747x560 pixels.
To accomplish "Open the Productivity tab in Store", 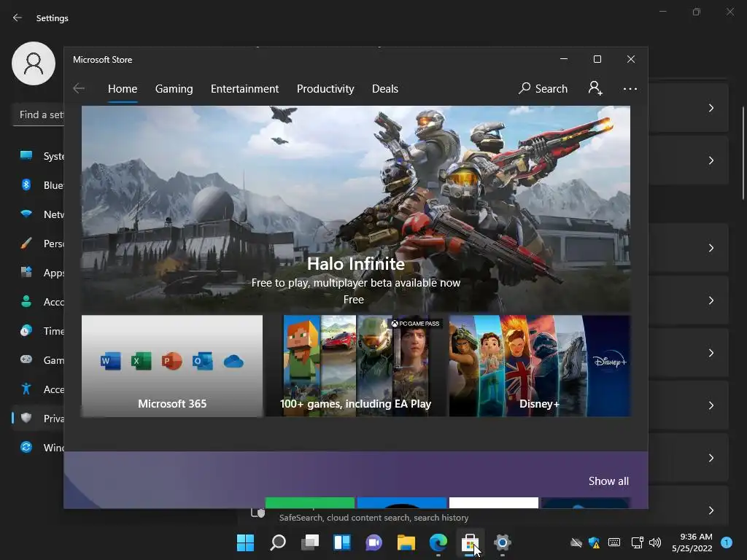I will click(325, 88).
